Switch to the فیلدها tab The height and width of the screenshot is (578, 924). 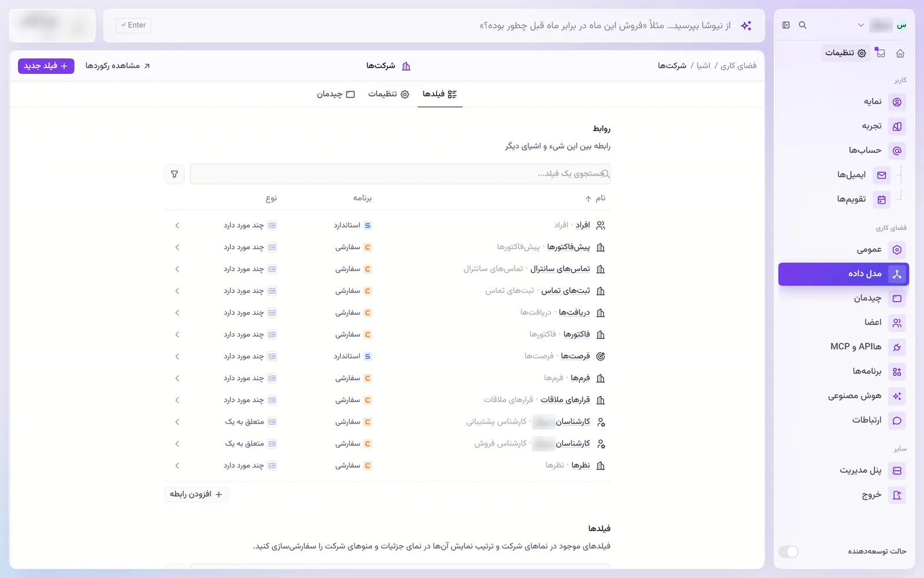(x=439, y=94)
